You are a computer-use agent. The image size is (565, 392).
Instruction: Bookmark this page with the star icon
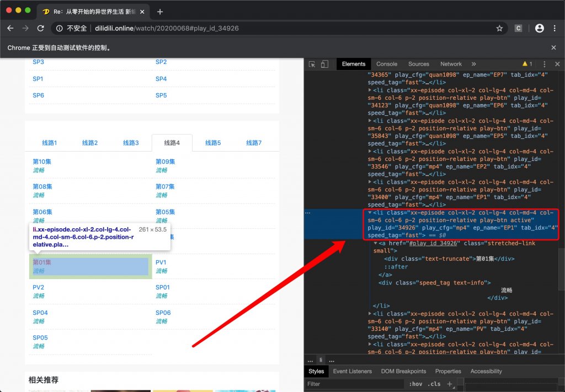499,28
